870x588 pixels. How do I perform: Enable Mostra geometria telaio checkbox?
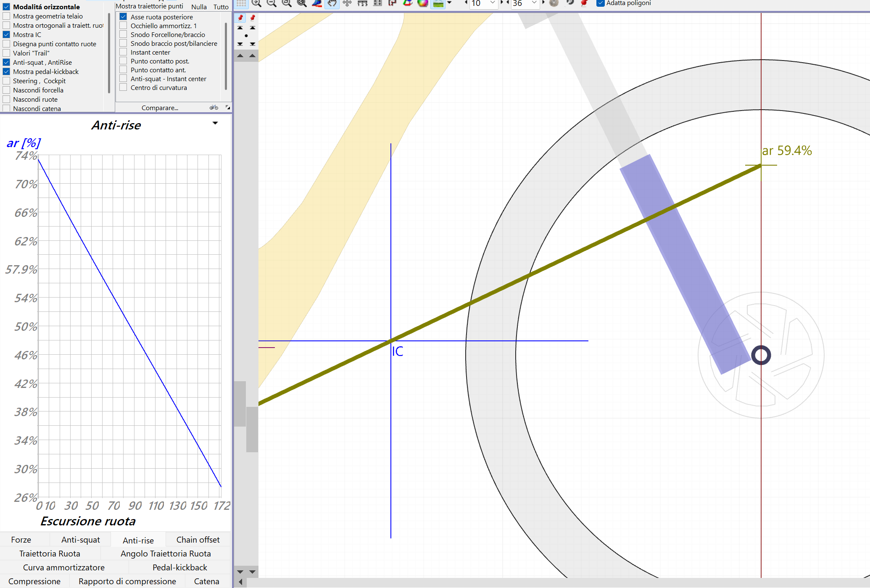(6, 16)
